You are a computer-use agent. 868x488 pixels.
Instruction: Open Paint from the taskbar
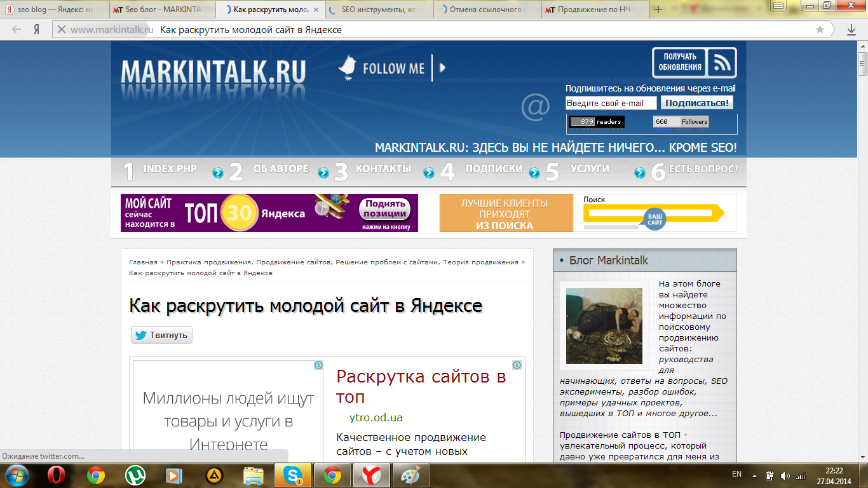click(411, 475)
